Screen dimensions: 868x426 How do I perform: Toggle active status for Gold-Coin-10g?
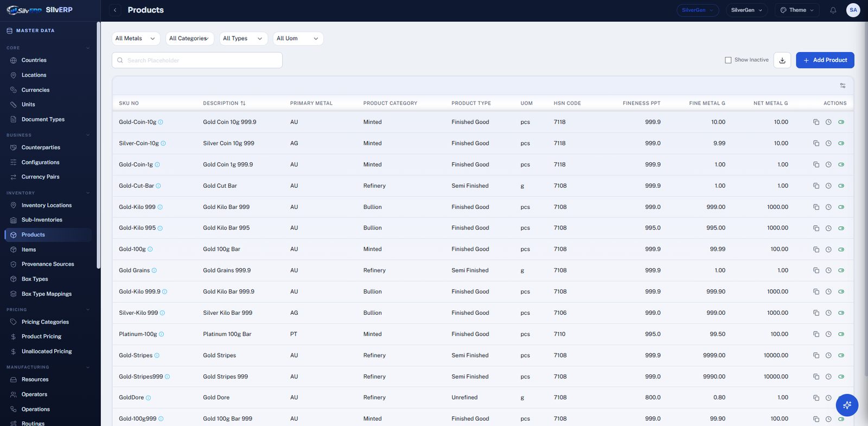[841, 122]
